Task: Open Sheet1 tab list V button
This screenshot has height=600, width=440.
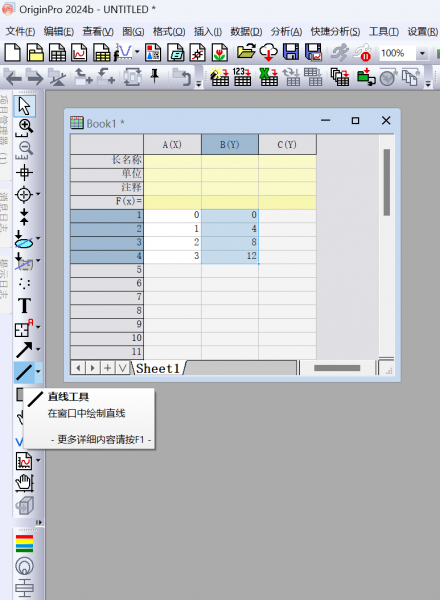Action: [122, 368]
